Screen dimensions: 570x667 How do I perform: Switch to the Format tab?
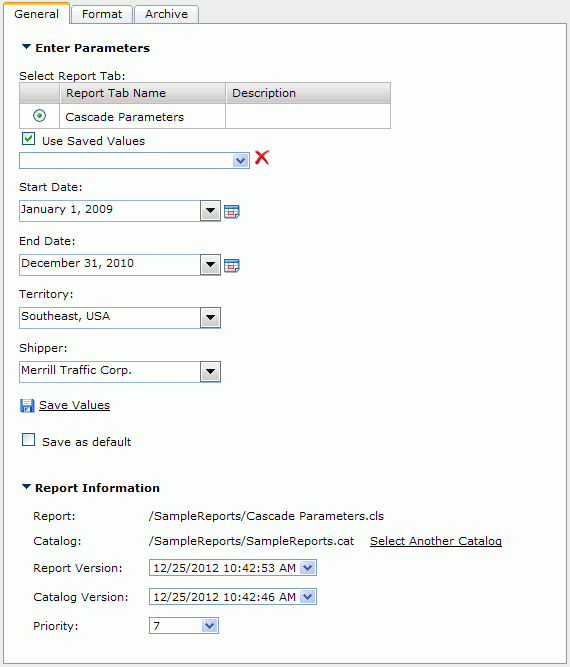tap(102, 14)
